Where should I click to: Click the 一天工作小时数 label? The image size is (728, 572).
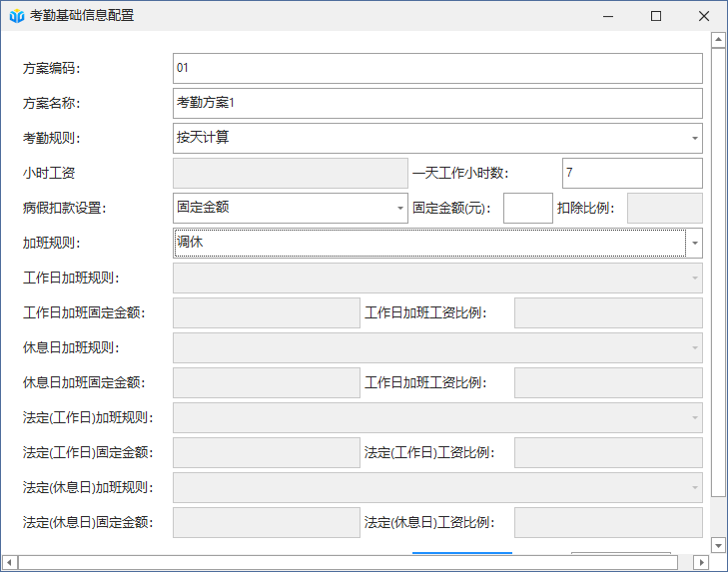460,173
